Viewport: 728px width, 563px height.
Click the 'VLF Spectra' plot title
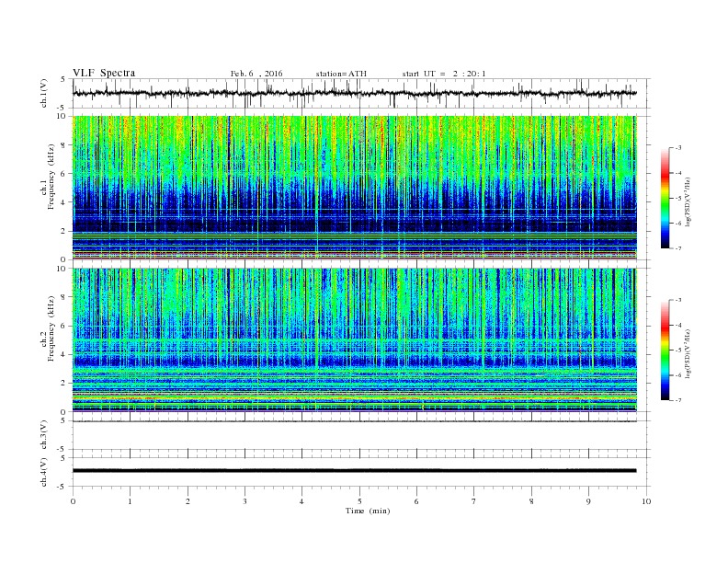pyautogui.click(x=104, y=73)
